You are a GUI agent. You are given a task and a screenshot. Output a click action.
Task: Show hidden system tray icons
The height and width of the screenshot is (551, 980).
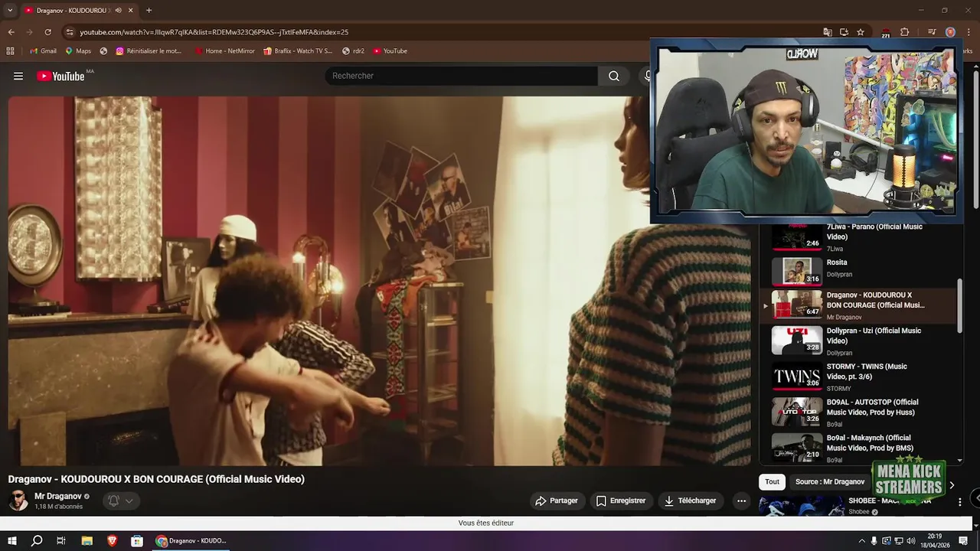(x=862, y=541)
